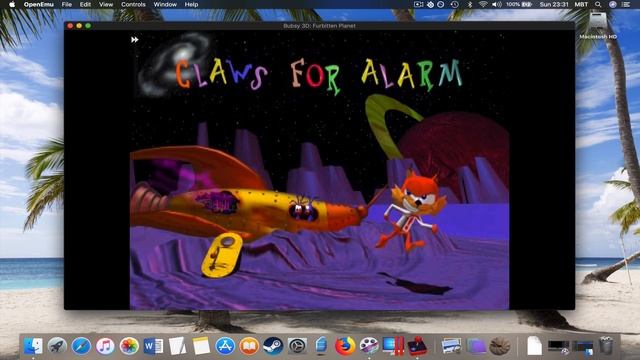
Task: Click the Bluetooth status icon
Action: point(469,4)
